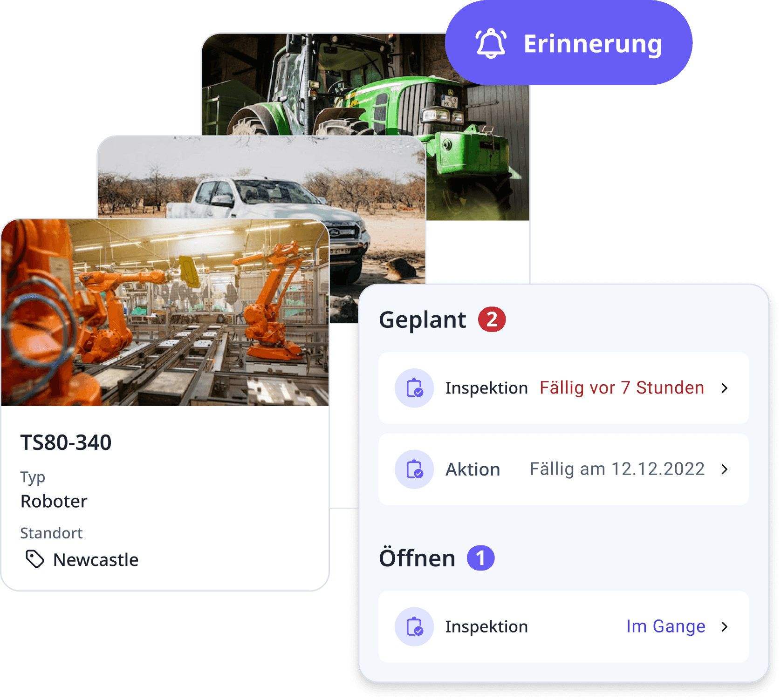The width and height of the screenshot is (781, 700).
Task: Click the bell icon in Erinnerung badge
Action: (x=490, y=43)
